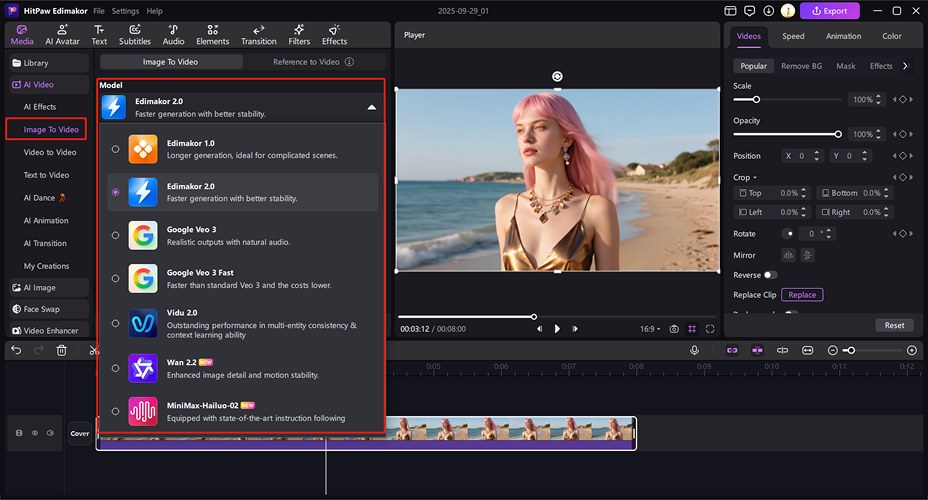Expand more tabs chevron after Effects

pos(905,66)
